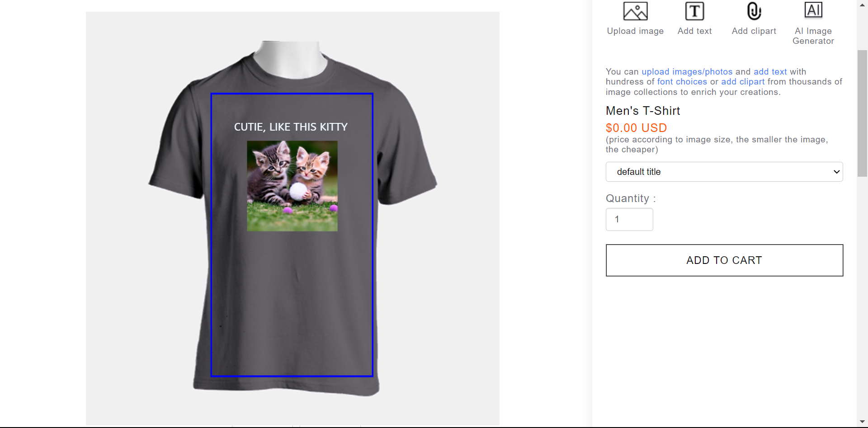This screenshot has height=428, width=868.
Task: Click the Upload image picture icon
Action: tap(635, 11)
